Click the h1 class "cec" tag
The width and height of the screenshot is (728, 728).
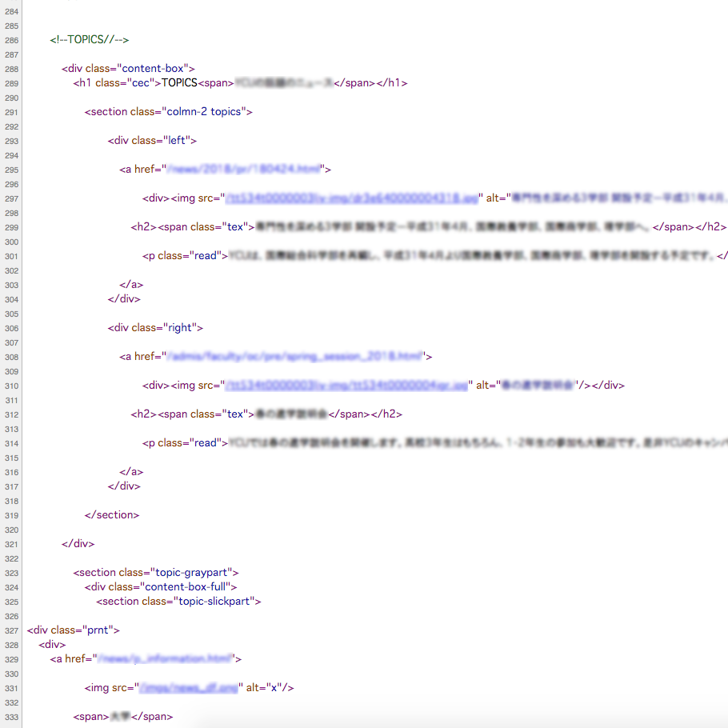(x=118, y=83)
